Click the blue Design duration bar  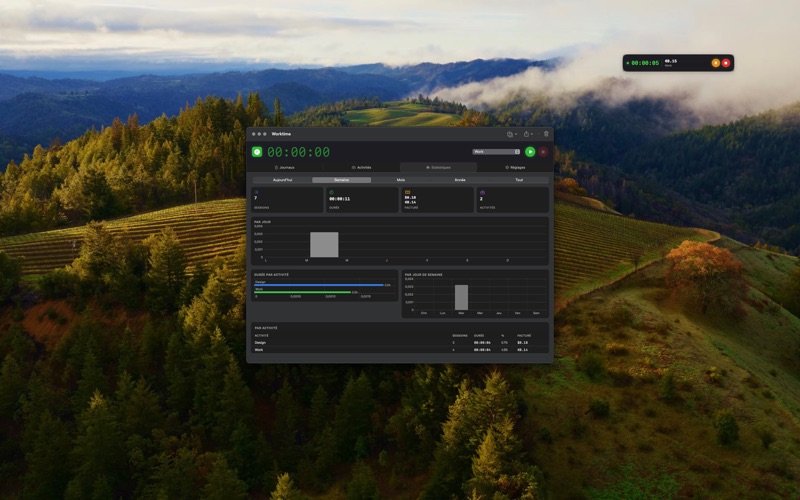pos(319,285)
